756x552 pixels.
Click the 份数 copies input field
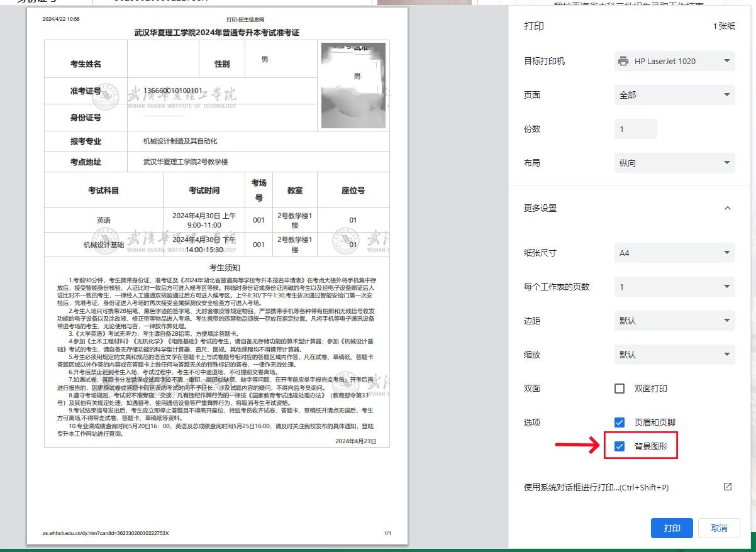[635, 129]
